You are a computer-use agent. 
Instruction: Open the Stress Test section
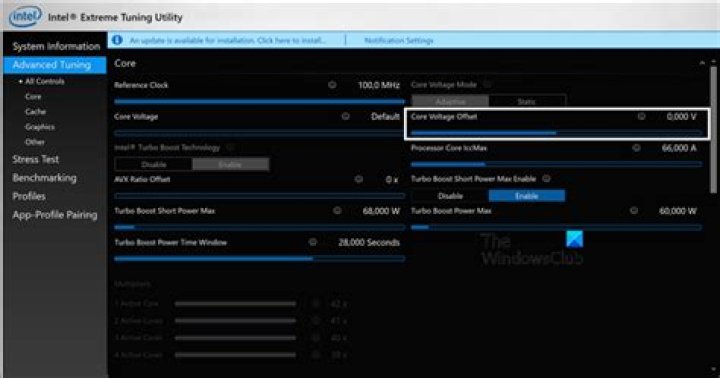36,159
